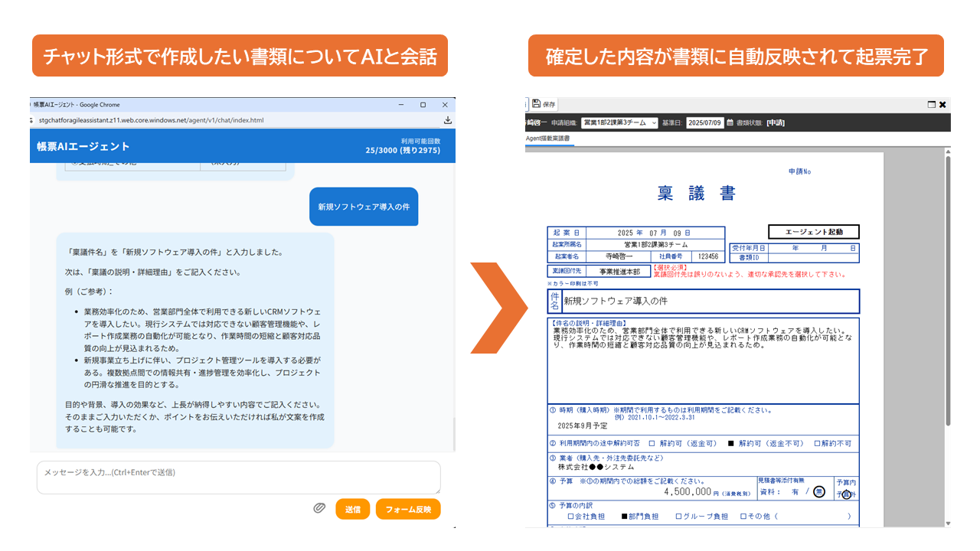Image resolution: width=980 pixels, height=551 pixels.
Task: Maximize the form window via square icon
Action: pyautogui.click(x=931, y=105)
